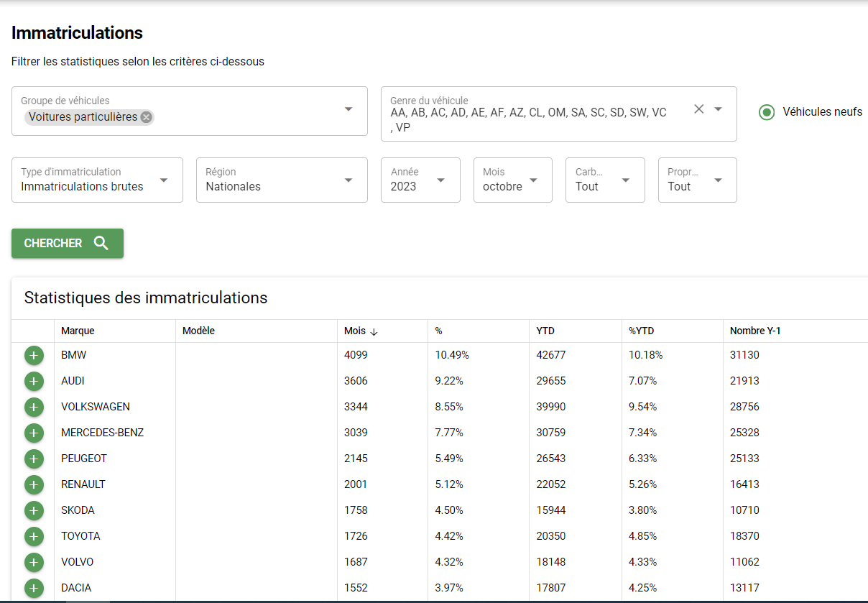868x603 pixels.
Task: Click VOLKSWAGEN monthly value 3344
Action: point(356,407)
